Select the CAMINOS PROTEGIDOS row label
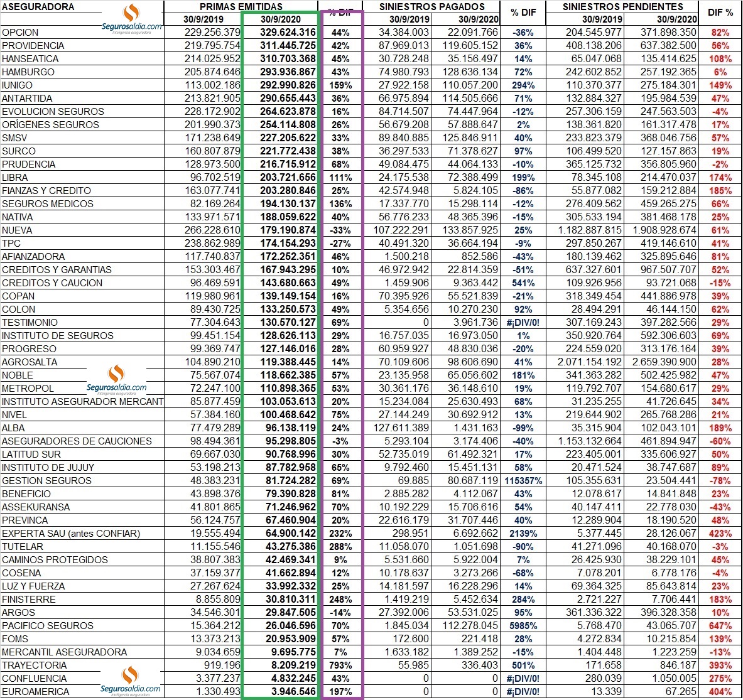The height and width of the screenshot is (700, 743). [55, 560]
